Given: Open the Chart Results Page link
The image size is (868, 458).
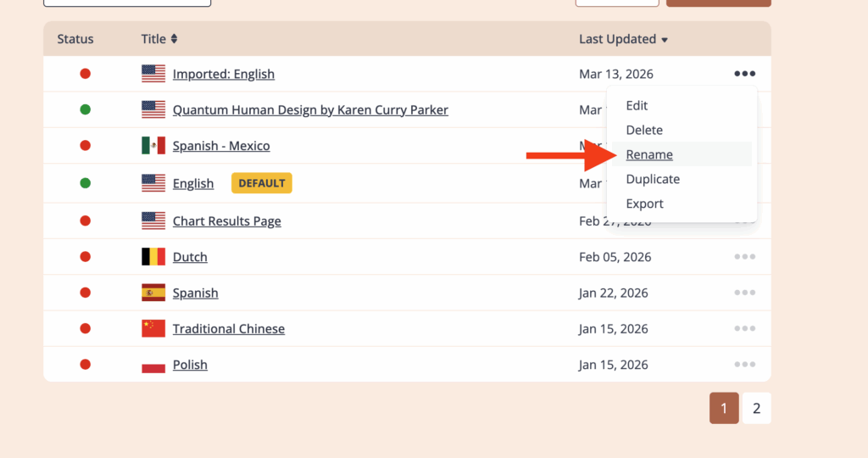Looking at the screenshot, I should 226,221.
